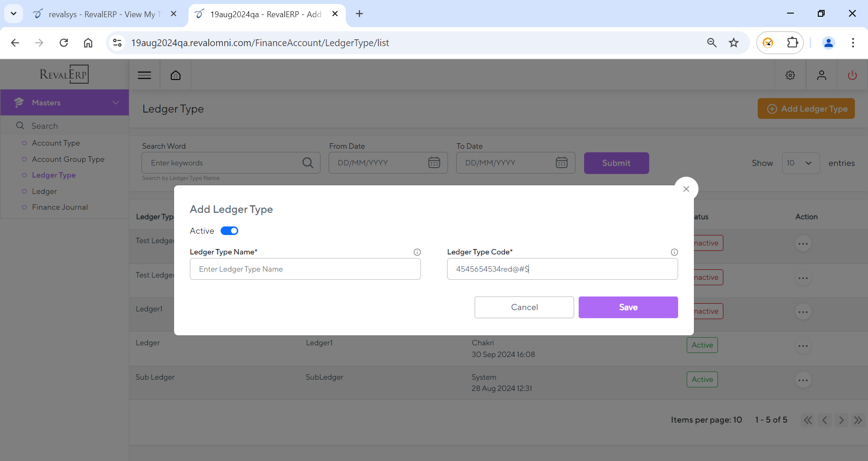Screen dimensions: 868x461
Task: Switch to the revalsys View My browser tab
Action: (102, 14)
